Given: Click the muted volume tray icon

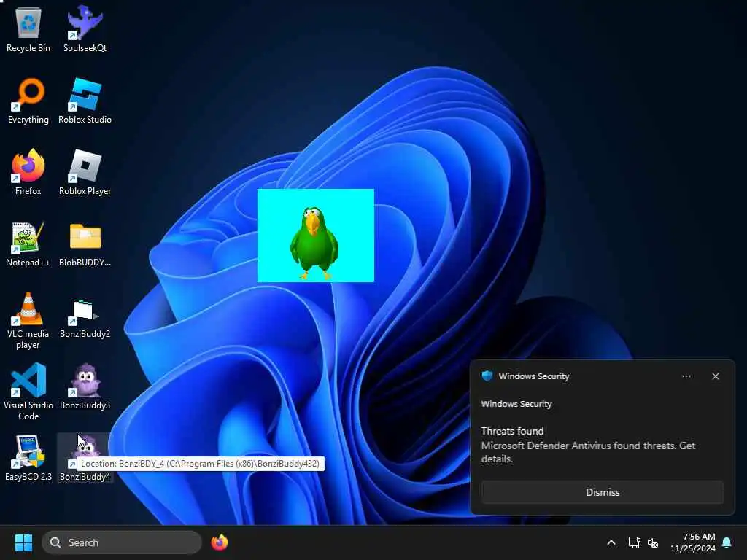Looking at the screenshot, I should (653, 542).
